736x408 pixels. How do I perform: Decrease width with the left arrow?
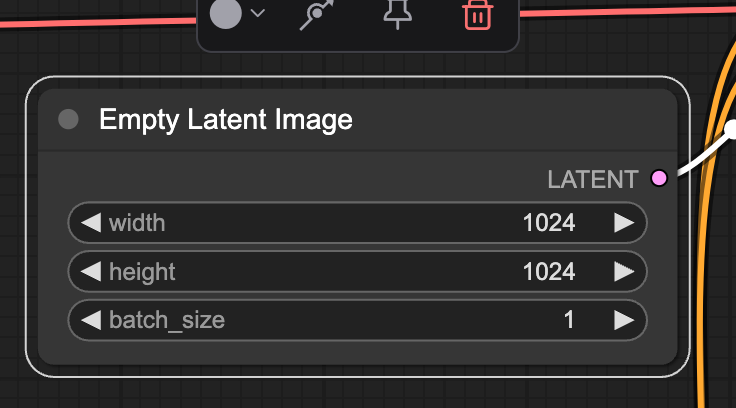click(91, 222)
